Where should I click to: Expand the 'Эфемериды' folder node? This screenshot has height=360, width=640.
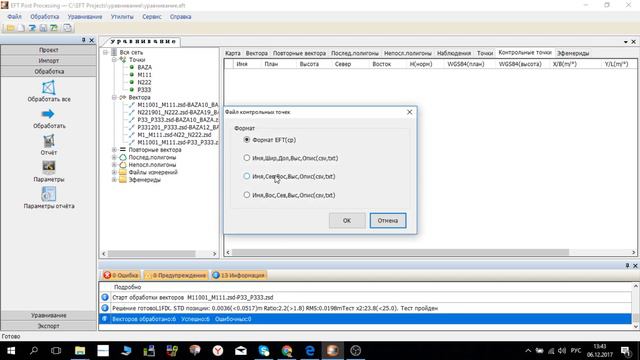114,180
